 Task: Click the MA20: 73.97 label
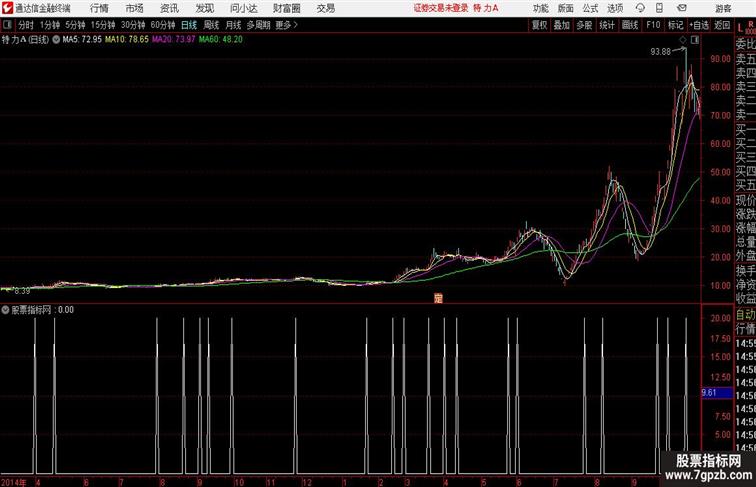point(174,40)
